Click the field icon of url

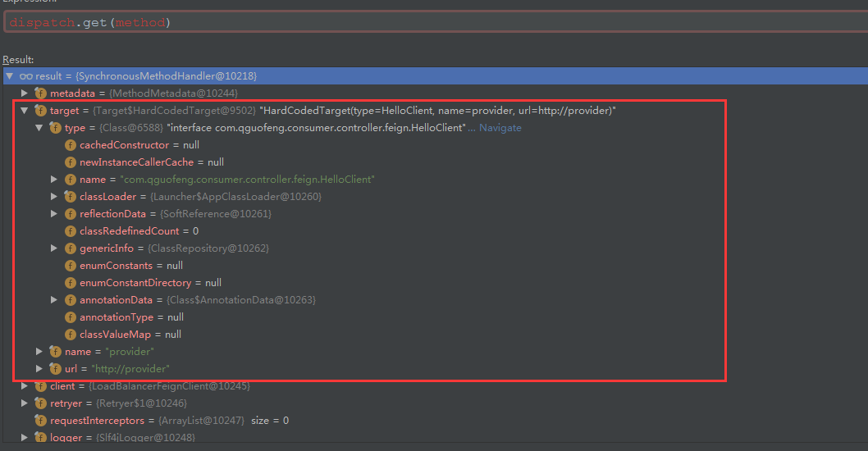click(55, 368)
